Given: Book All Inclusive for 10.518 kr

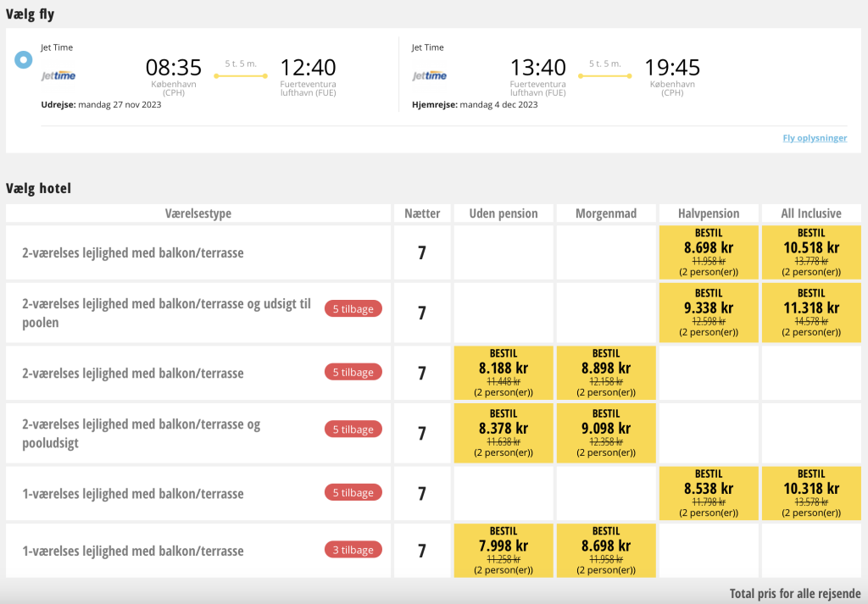Looking at the screenshot, I should (x=811, y=252).
